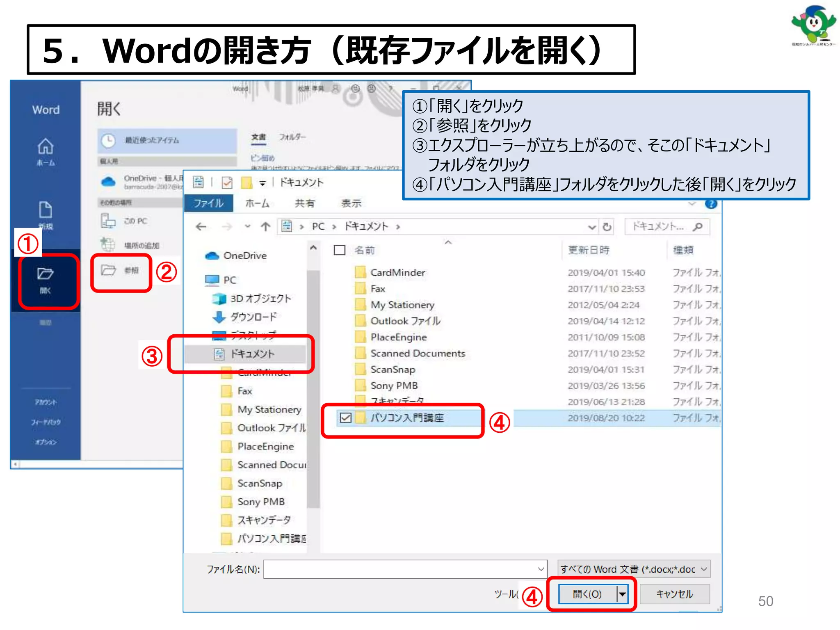Open recent locations dropdown next to forward arrow
The width and height of the screenshot is (840, 630).
(x=247, y=226)
